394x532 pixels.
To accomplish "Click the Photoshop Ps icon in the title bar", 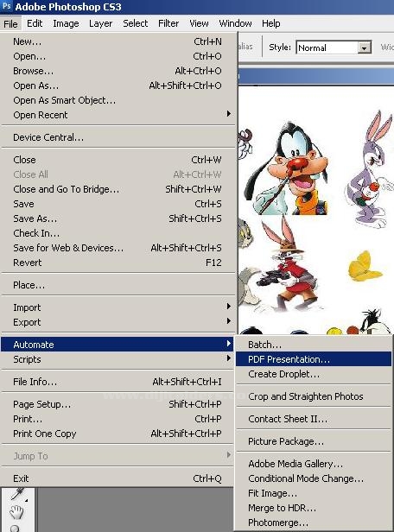I will coord(7,6).
